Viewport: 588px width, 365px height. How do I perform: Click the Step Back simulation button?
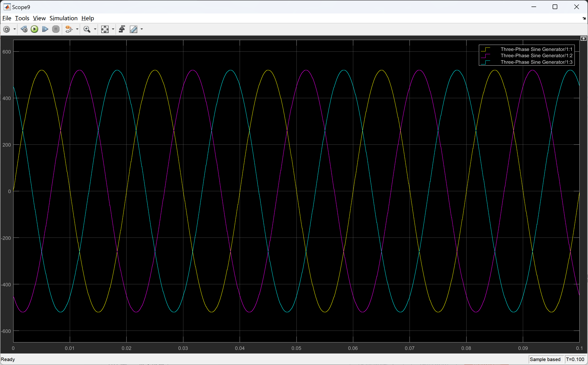click(x=24, y=29)
